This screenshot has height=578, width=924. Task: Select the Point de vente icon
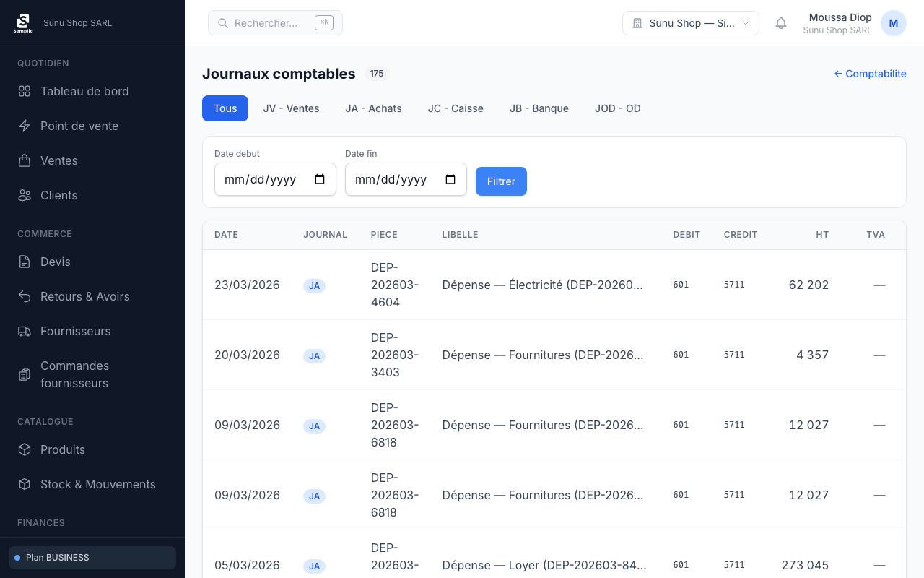[24, 126]
